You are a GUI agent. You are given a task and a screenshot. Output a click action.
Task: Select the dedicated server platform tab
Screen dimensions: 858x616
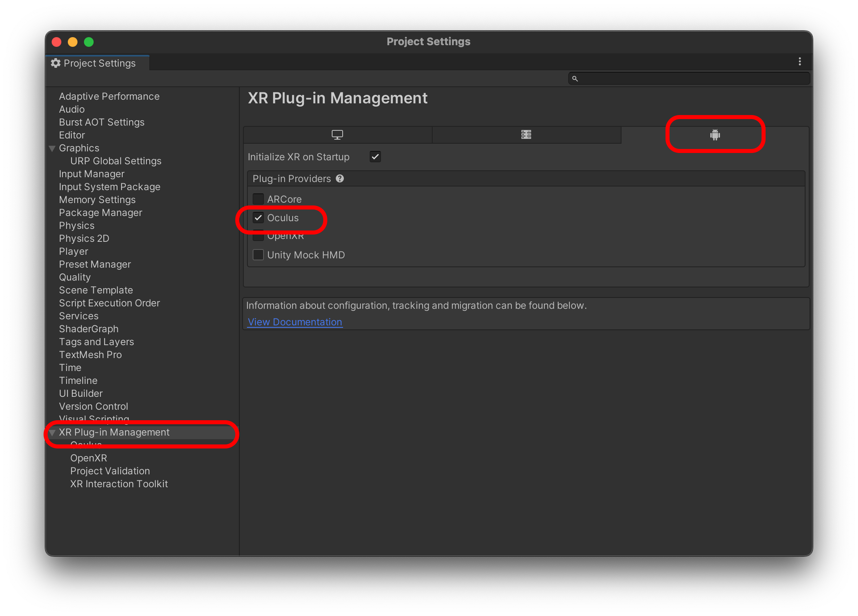click(526, 135)
